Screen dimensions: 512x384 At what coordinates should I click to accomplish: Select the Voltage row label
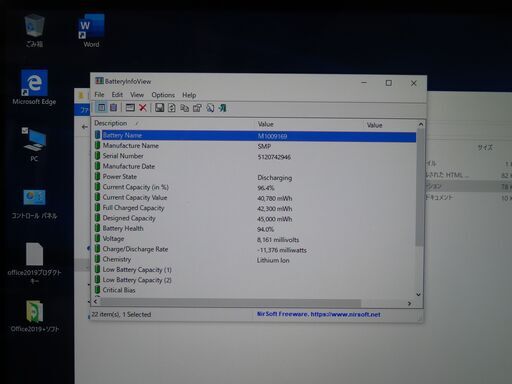tap(113, 239)
